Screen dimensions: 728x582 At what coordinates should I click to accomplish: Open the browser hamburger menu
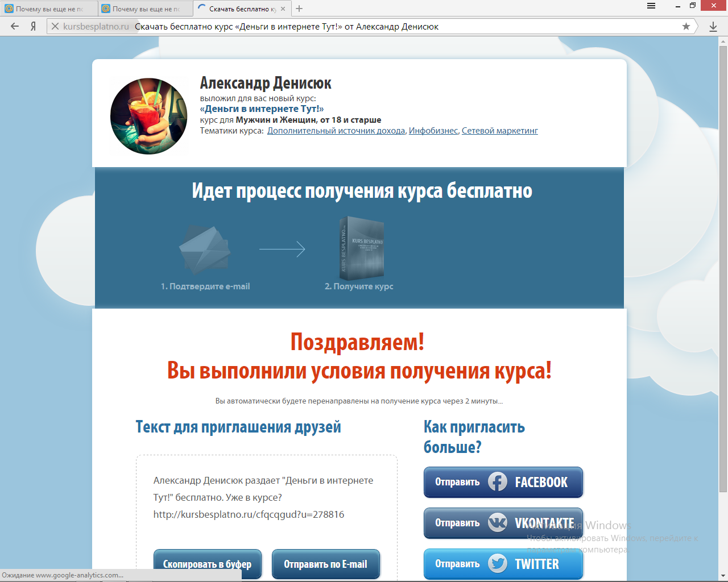(651, 6)
